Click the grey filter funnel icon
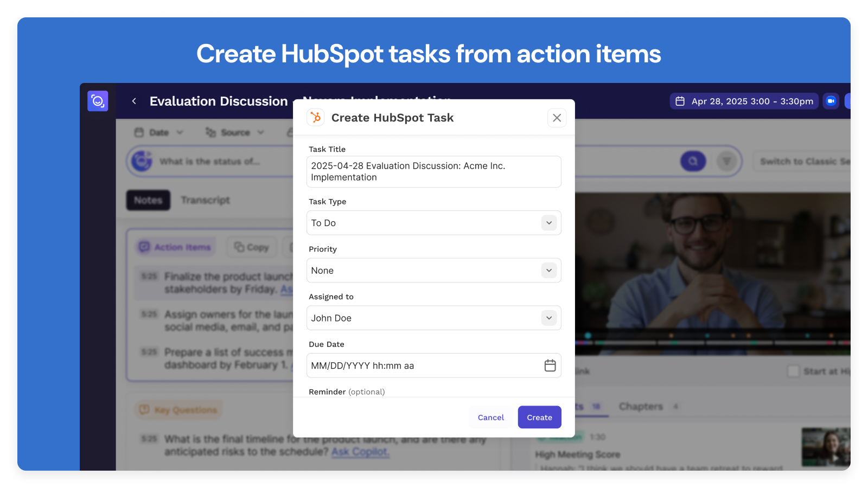Viewport: 868px width, 488px height. click(x=726, y=161)
